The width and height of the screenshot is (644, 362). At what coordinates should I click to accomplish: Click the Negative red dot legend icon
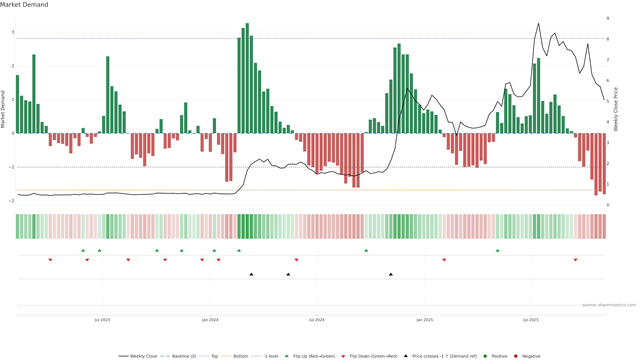click(516, 356)
